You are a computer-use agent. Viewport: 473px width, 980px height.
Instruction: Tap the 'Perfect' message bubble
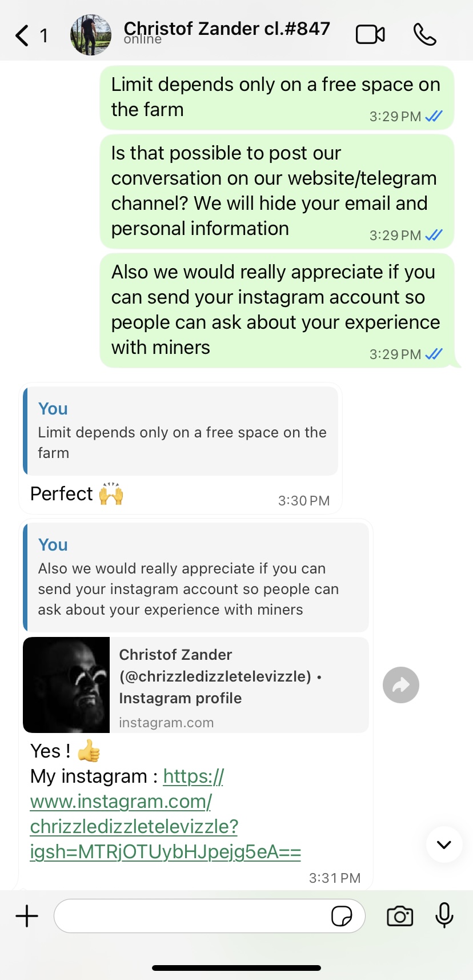click(x=171, y=494)
